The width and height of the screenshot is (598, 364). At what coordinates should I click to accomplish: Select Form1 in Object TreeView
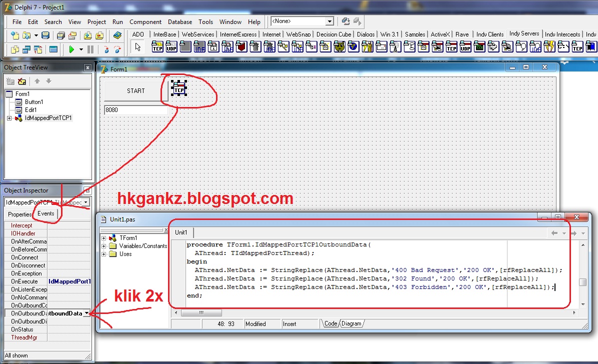point(22,94)
